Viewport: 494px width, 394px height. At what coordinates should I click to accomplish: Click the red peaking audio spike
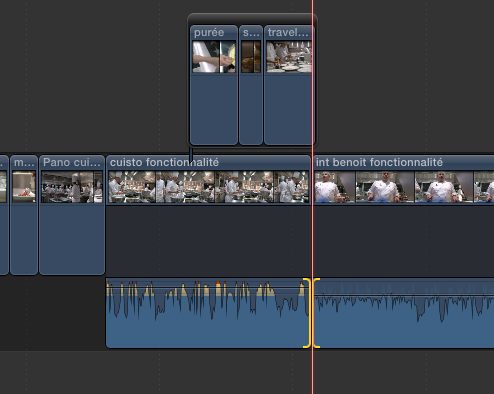click(x=218, y=284)
